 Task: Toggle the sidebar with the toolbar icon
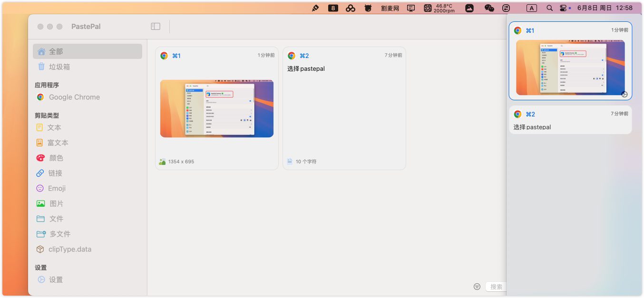[156, 27]
